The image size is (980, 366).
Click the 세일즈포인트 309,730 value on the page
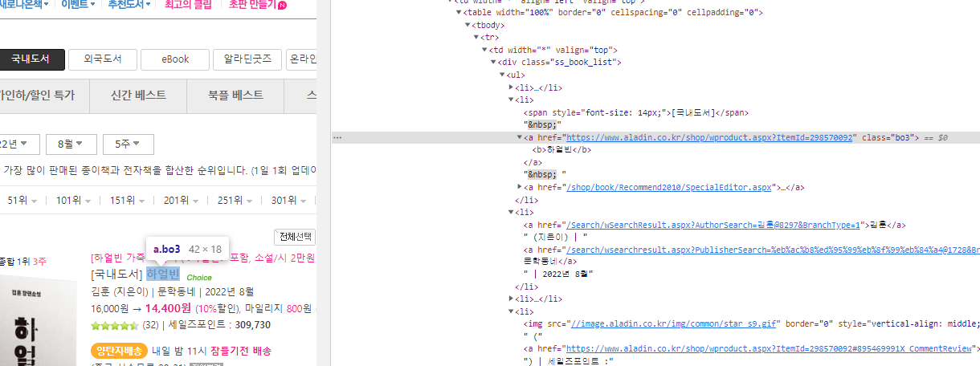coord(253,325)
